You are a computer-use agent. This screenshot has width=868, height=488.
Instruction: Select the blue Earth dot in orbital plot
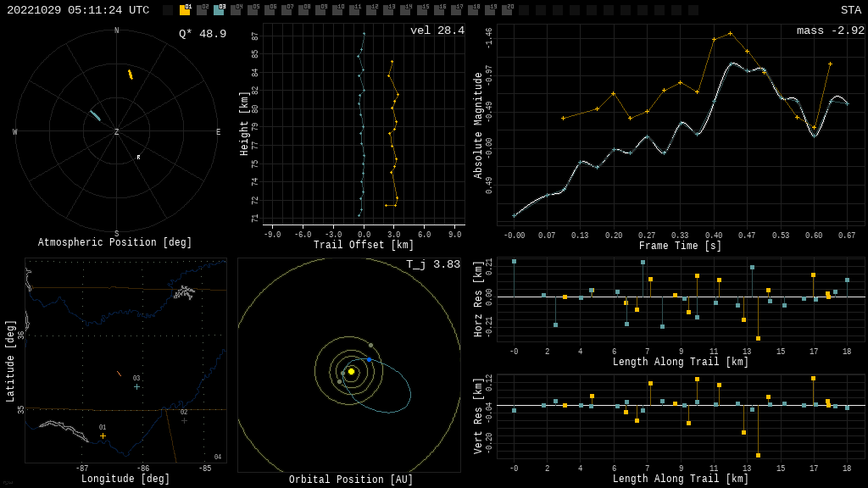(x=370, y=360)
